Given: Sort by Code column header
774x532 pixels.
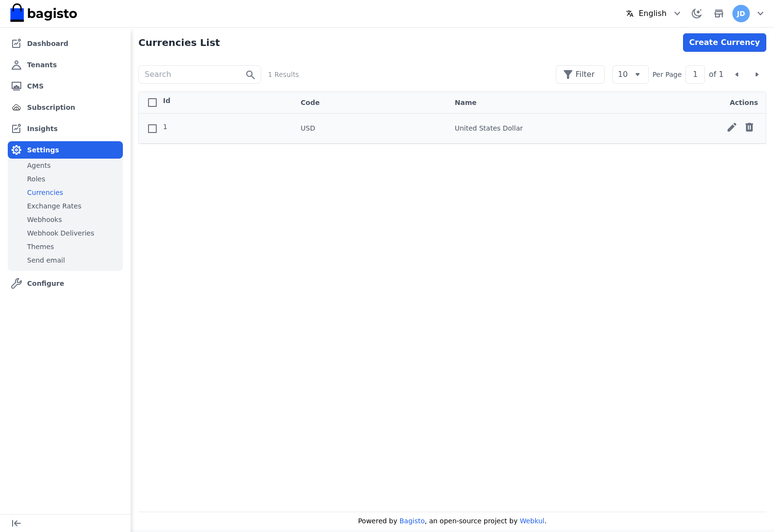Looking at the screenshot, I should click(x=310, y=103).
